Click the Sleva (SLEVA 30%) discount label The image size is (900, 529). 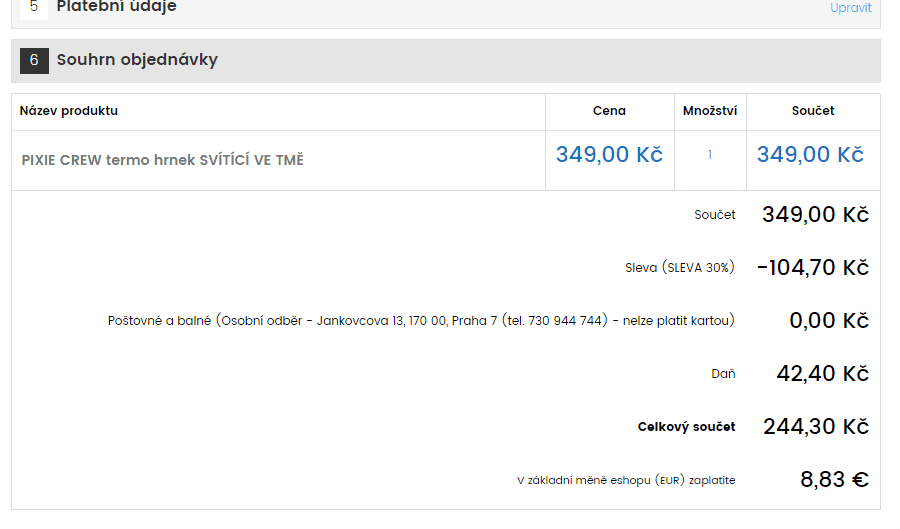tap(680, 268)
